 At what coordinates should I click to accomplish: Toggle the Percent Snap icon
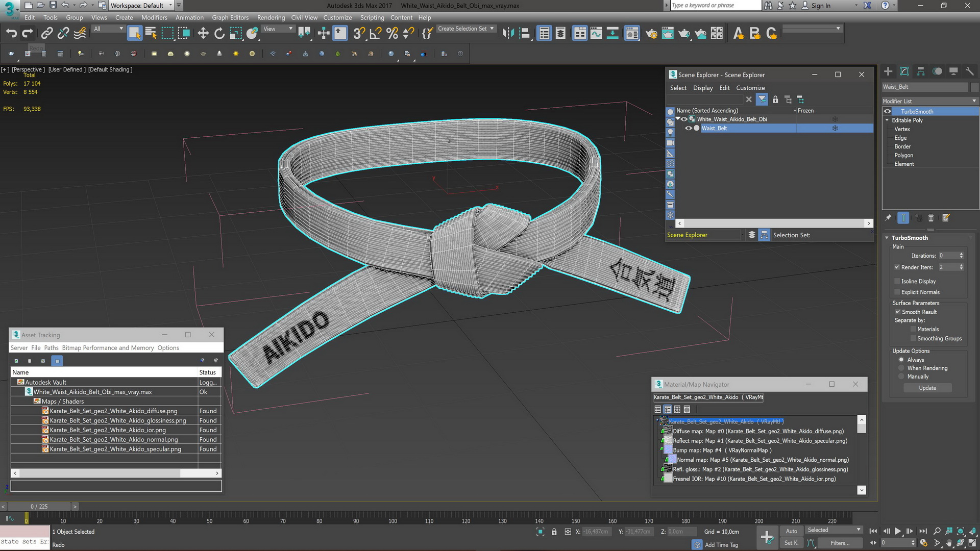[x=392, y=34]
